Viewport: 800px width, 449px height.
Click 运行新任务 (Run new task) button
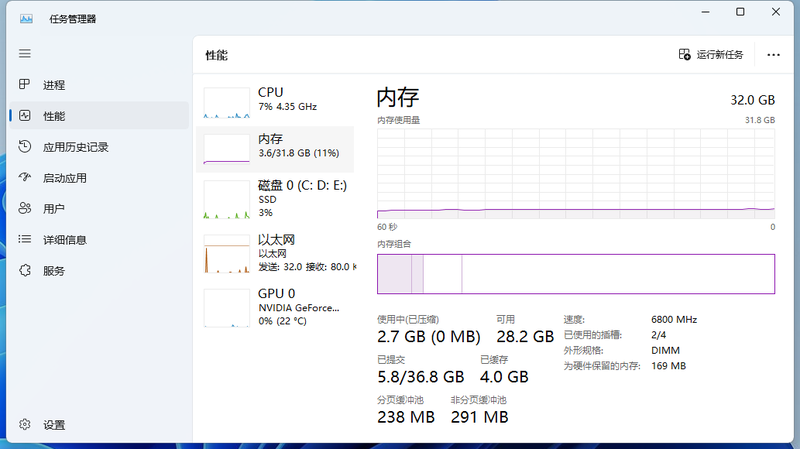point(711,55)
